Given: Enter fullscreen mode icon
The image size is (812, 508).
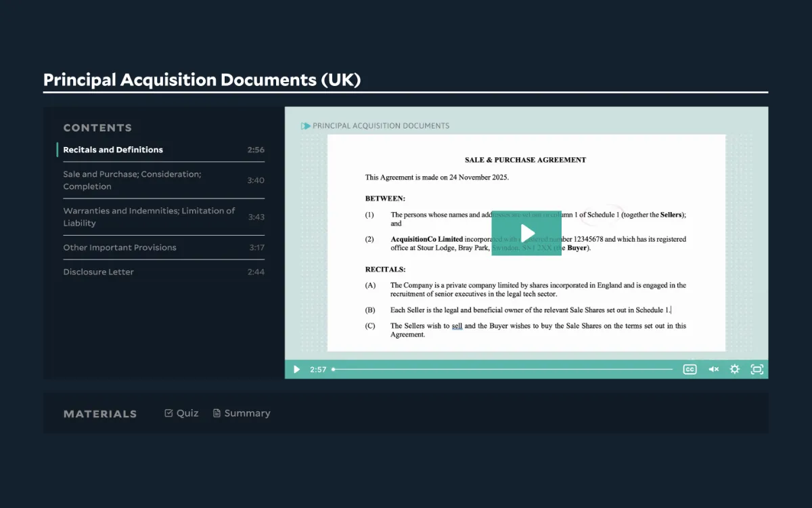Looking at the screenshot, I should click(x=757, y=369).
